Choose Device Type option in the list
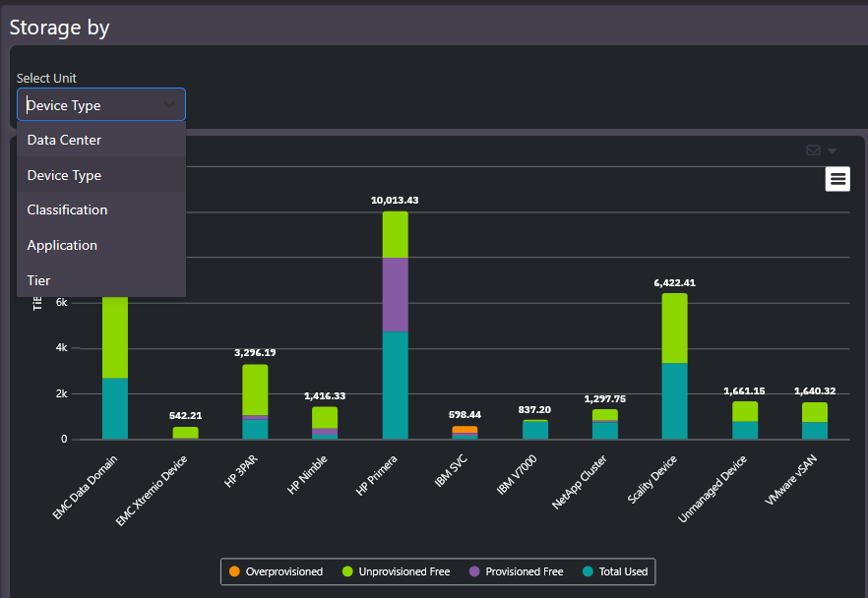Screen dimensions: 868x598 click(x=101, y=175)
